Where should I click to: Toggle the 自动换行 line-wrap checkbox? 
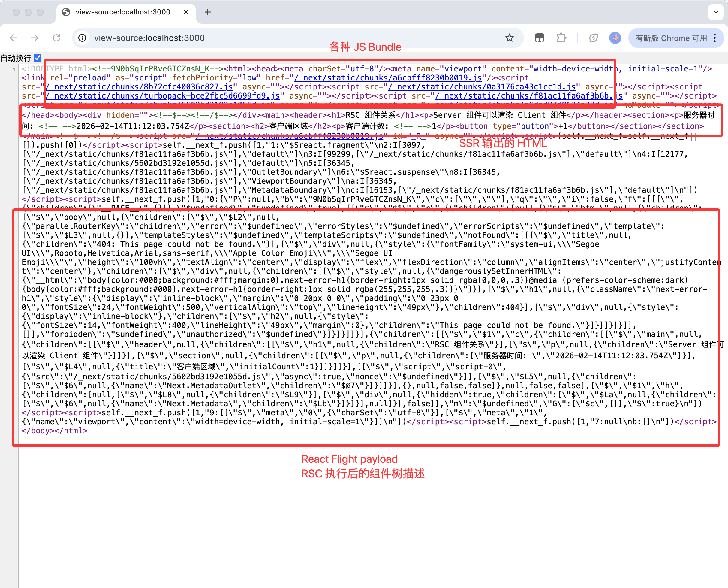click(x=38, y=58)
